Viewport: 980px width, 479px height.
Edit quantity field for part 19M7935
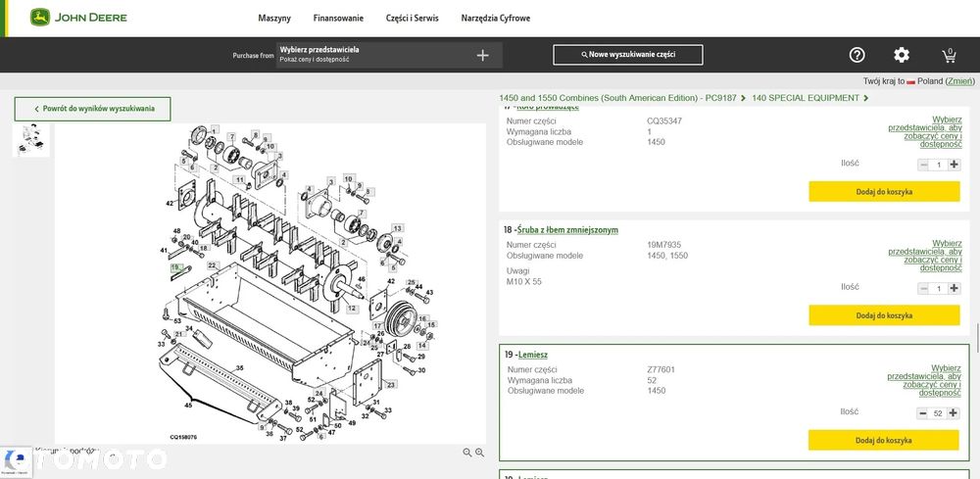pos(939,289)
